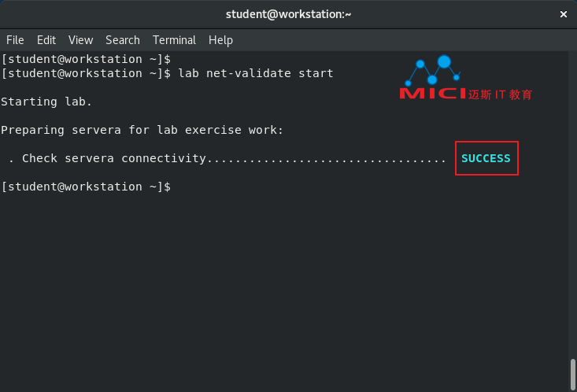577x392 pixels.
Task: Open the File menu
Action: [15, 40]
